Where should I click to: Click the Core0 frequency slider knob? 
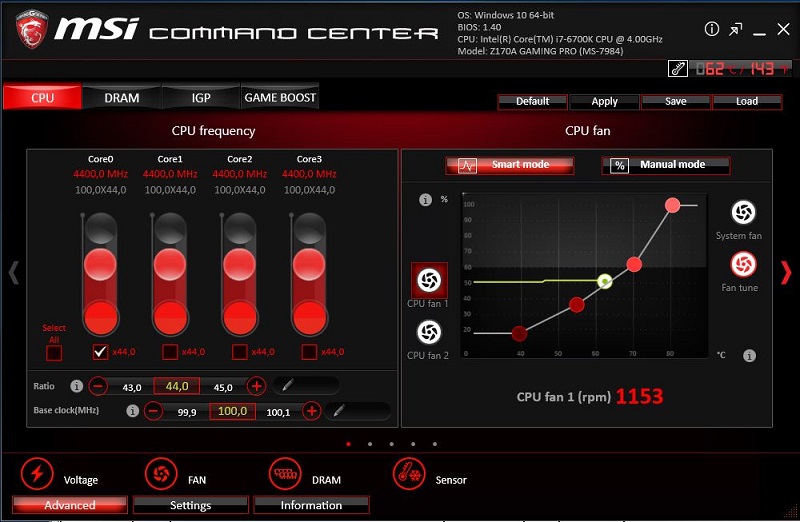pyautogui.click(x=101, y=265)
